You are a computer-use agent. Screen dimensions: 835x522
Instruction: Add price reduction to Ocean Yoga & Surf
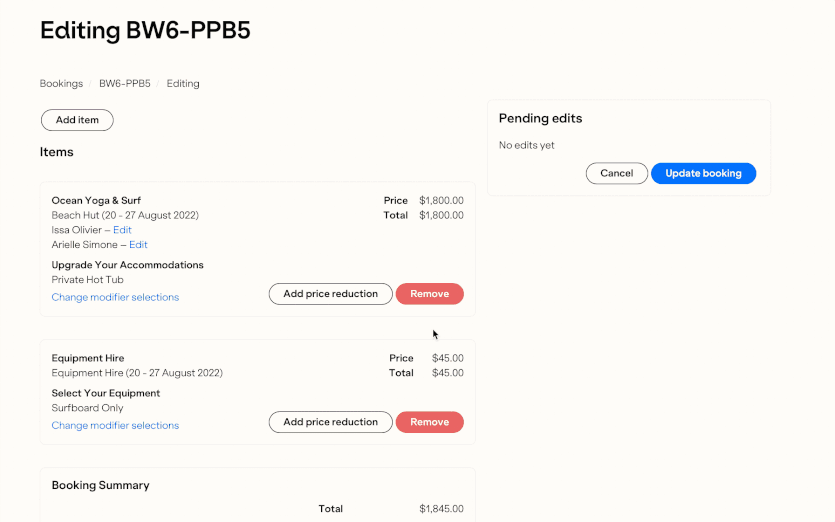tap(330, 294)
